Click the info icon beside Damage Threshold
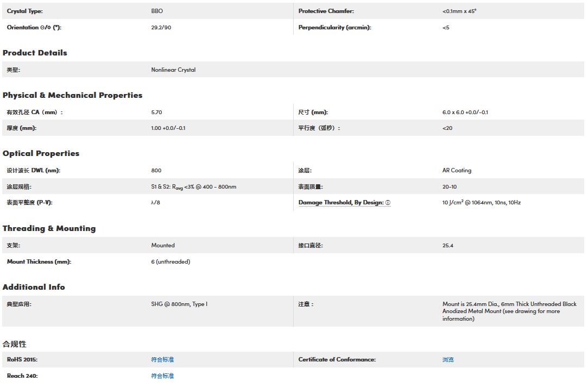The width and height of the screenshot is (588, 387). coord(388,203)
